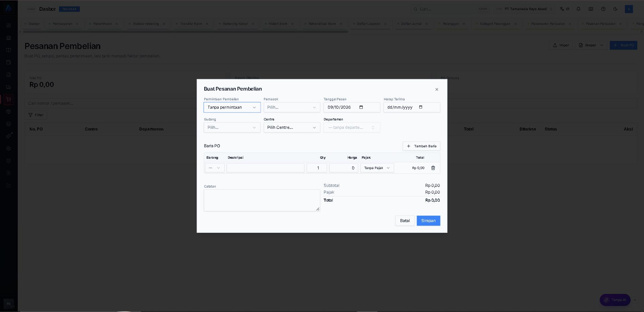Delete the PO line with trash icon
The height and width of the screenshot is (312, 644).
[x=433, y=168]
